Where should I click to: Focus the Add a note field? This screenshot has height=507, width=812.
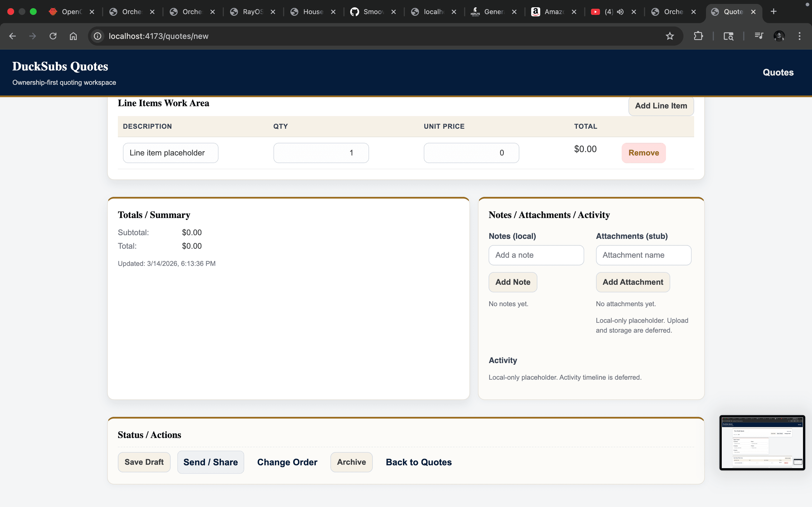[536, 255]
